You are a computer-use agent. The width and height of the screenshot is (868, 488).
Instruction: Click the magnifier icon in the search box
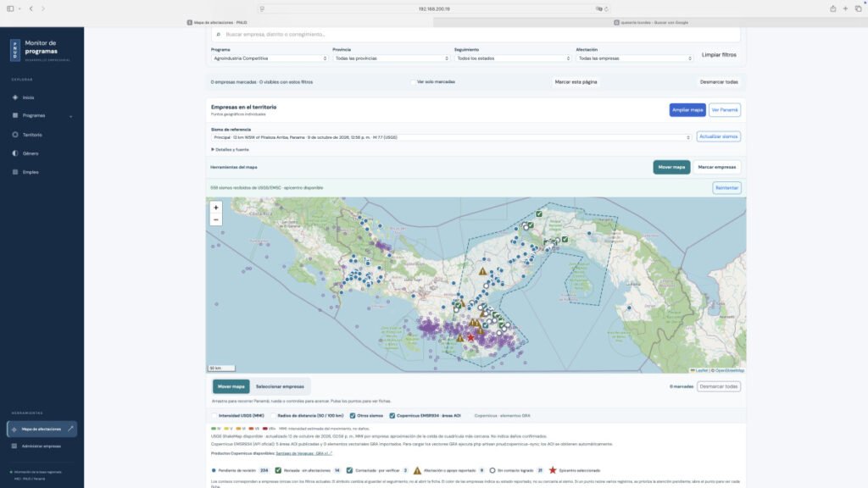tap(218, 34)
